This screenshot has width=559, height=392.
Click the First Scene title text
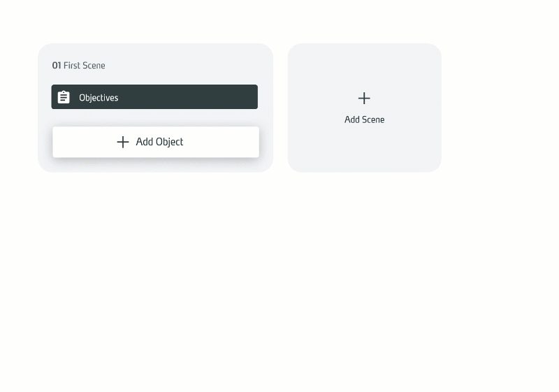(84, 66)
